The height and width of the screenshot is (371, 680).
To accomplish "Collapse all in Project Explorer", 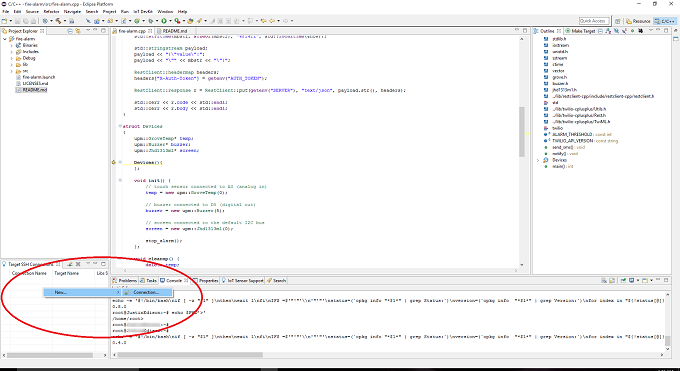I will [70, 31].
